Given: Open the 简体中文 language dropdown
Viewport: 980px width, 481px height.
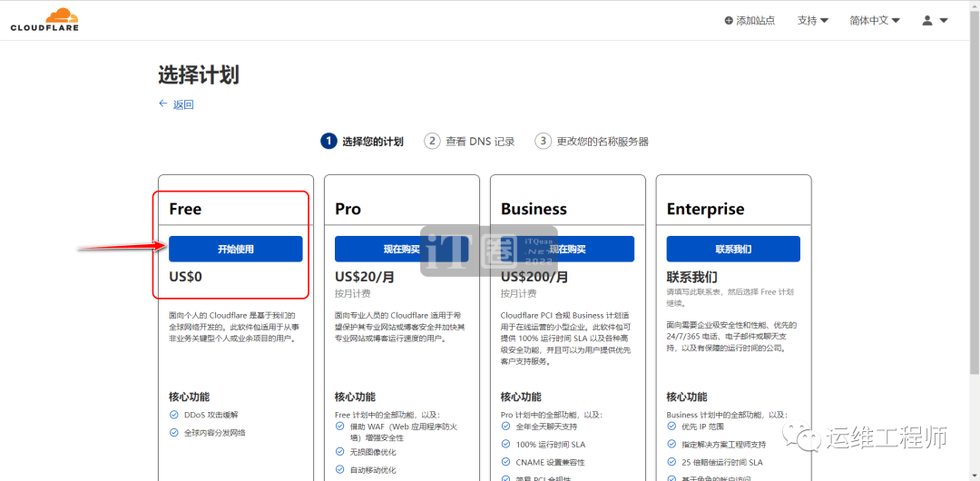Looking at the screenshot, I should click(x=875, y=21).
